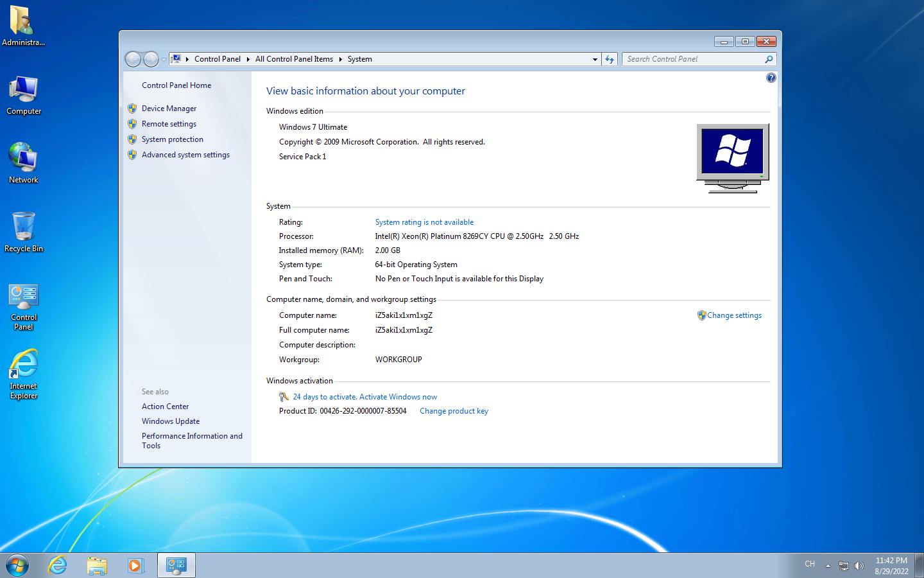Click the WORKGROUP value
This screenshot has height=578, width=924.
click(x=398, y=360)
